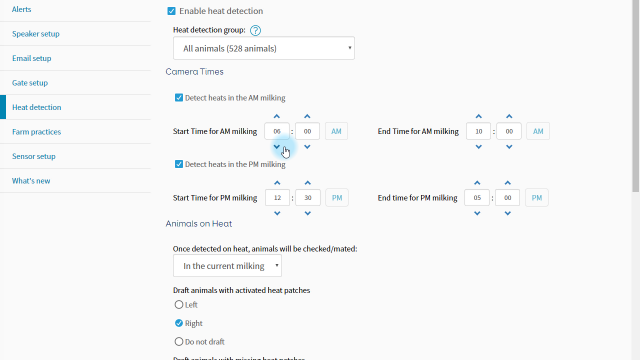The image size is (640, 360).
Task: Go to Sensor setup section
Action: (33, 156)
